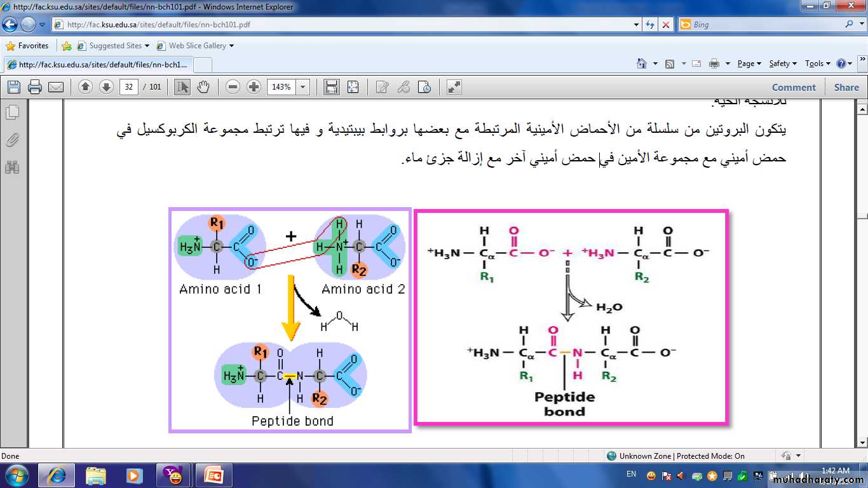Screen dimensions: 868x488
Task: Expand the zoom percentage dropdown
Action: click(x=303, y=87)
